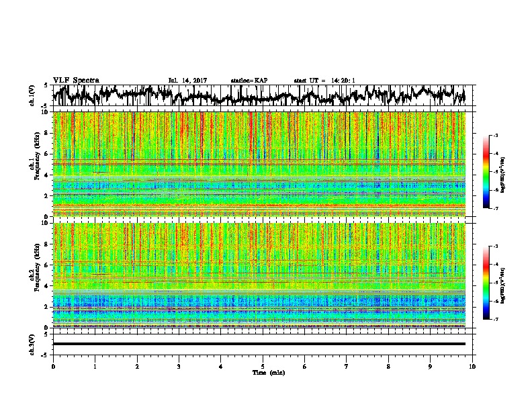Click the "-5" tick on ch.3(V) axis
532x411 pixels.
45,355
